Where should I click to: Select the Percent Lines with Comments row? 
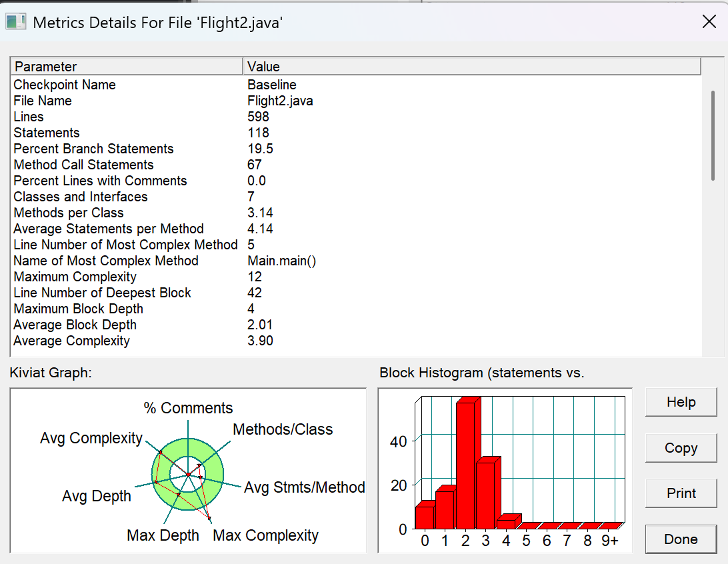pos(355,181)
